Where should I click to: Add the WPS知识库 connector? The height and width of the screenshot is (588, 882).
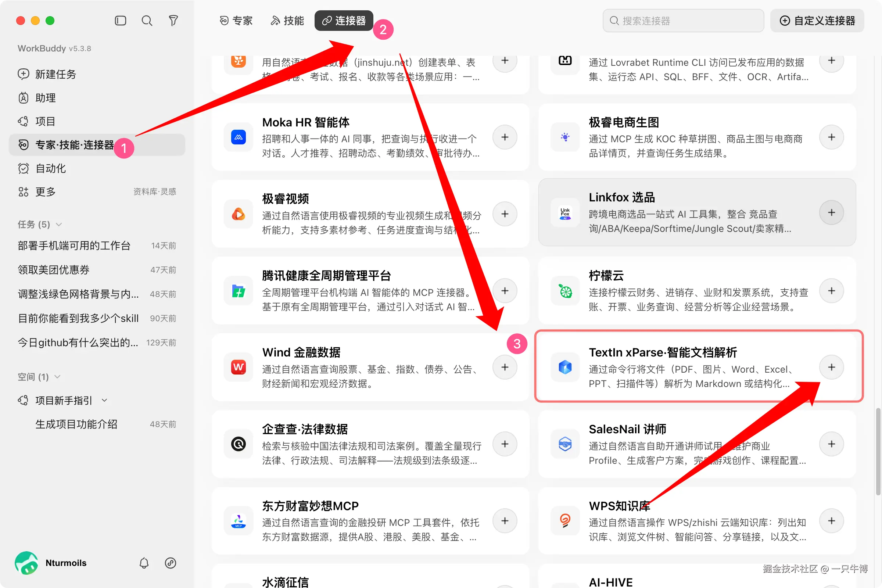[831, 521]
